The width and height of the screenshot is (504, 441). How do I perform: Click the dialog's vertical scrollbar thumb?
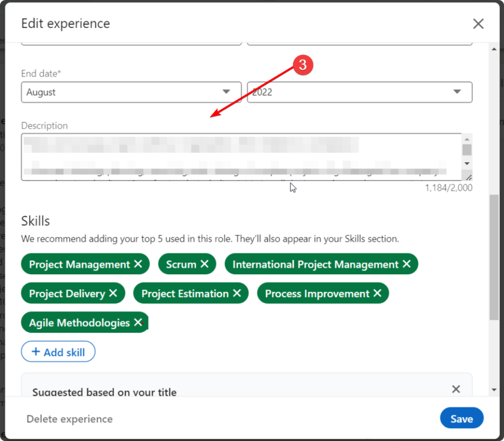494,256
